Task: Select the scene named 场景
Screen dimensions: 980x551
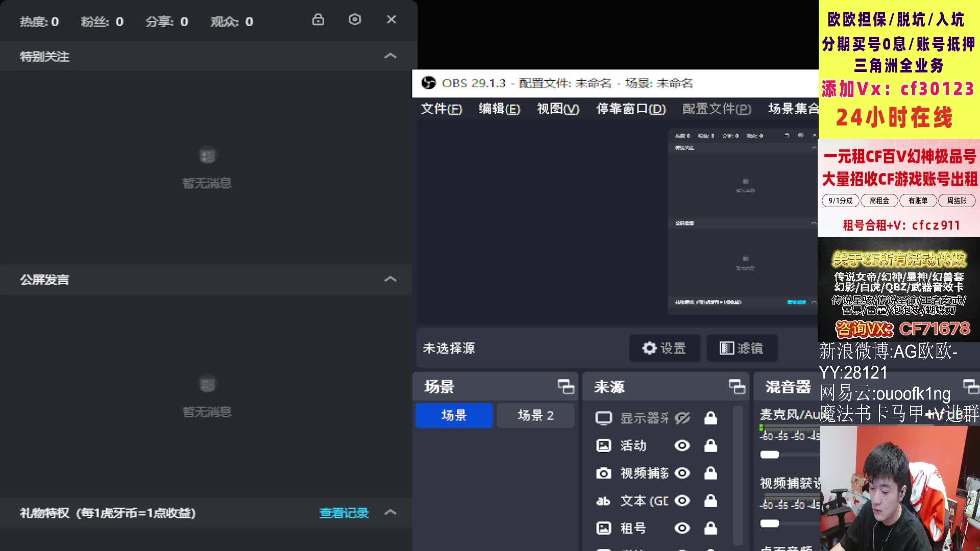Action: [x=454, y=415]
